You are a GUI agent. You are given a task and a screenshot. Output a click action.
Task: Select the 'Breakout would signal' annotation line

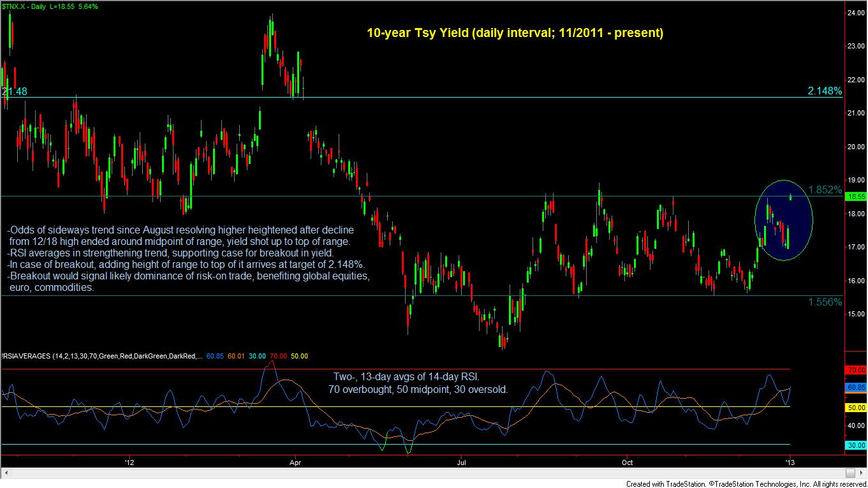[189, 276]
